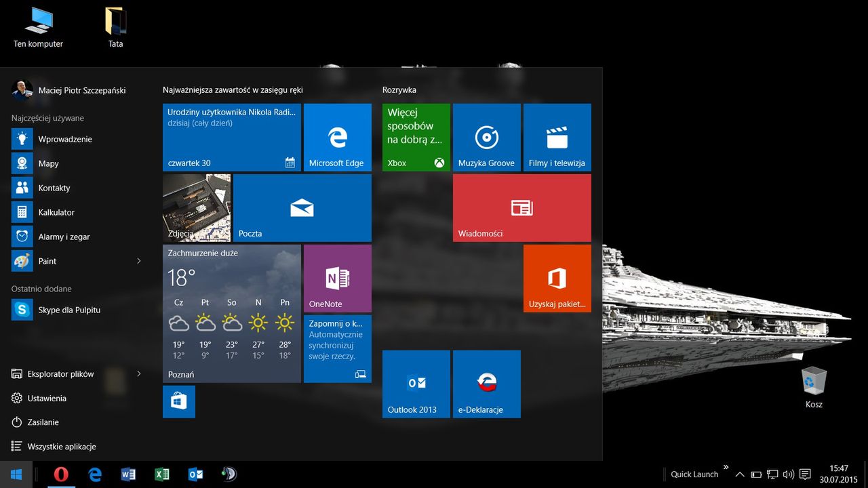Open the Wiadomości news tile

pyautogui.click(x=522, y=208)
